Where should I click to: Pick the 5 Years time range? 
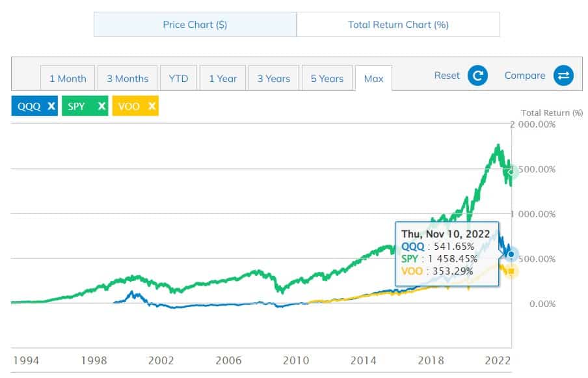pos(327,79)
